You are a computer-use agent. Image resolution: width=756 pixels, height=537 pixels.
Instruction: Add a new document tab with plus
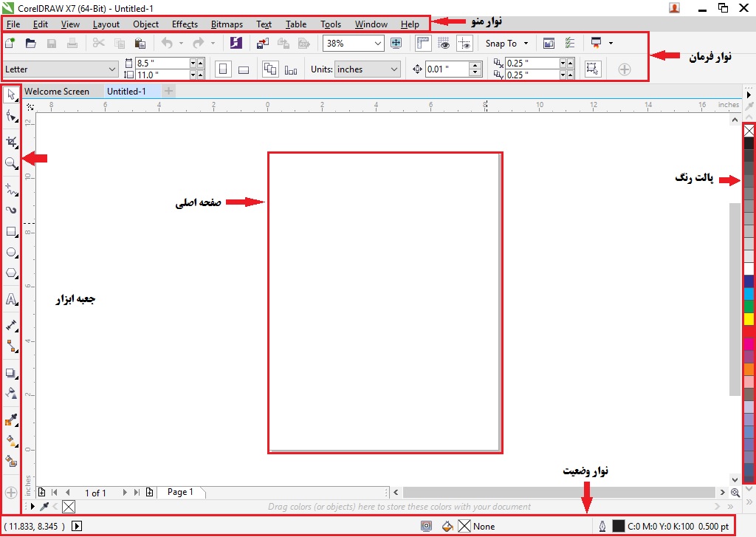(168, 91)
